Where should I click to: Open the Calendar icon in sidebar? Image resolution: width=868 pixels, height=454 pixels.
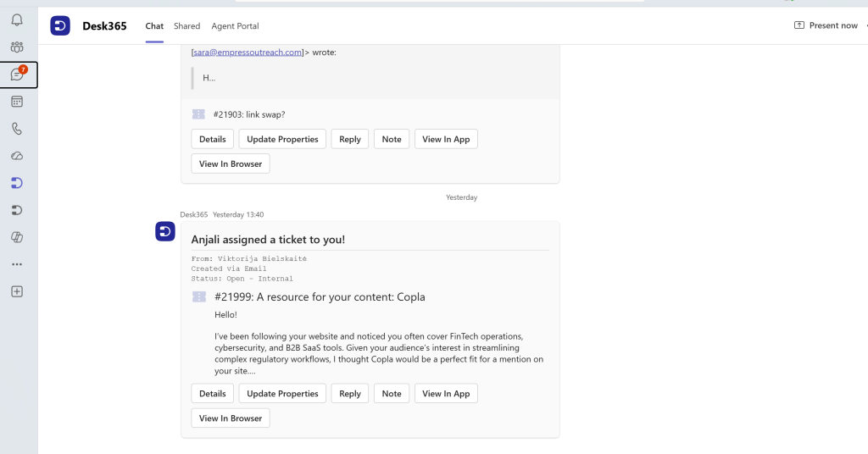pos(17,101)
